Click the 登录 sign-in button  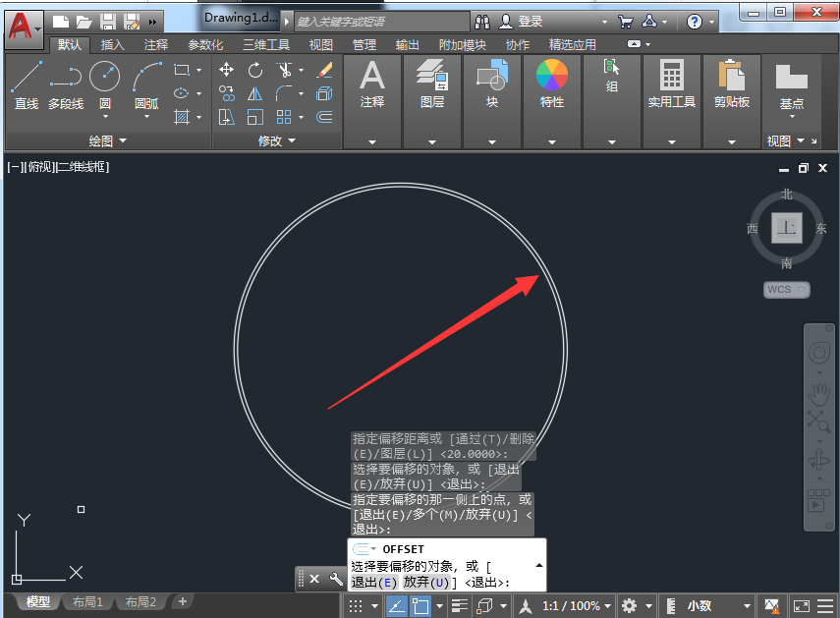(522, 22)
